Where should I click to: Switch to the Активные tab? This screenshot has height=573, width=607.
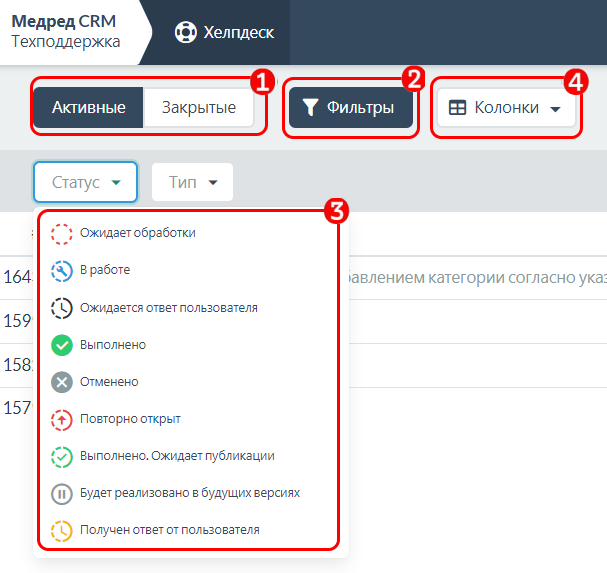point(88,107)
